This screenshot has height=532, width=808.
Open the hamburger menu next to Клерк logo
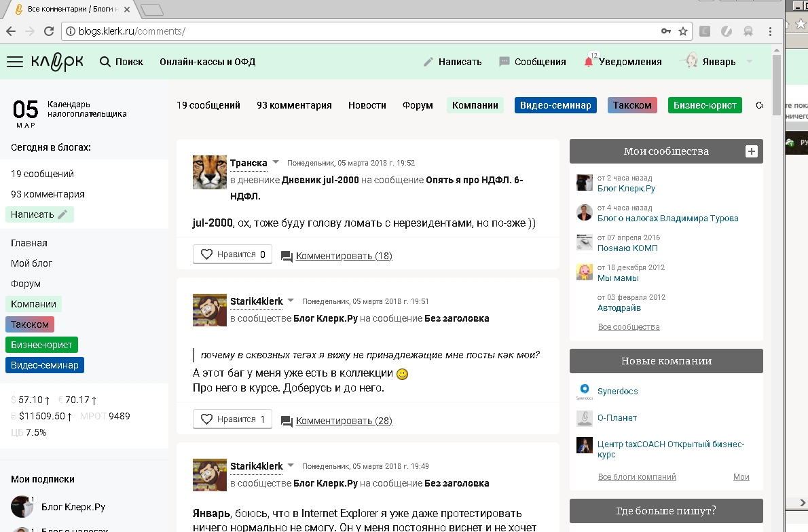pyautogui.click(x=15, y=62)
